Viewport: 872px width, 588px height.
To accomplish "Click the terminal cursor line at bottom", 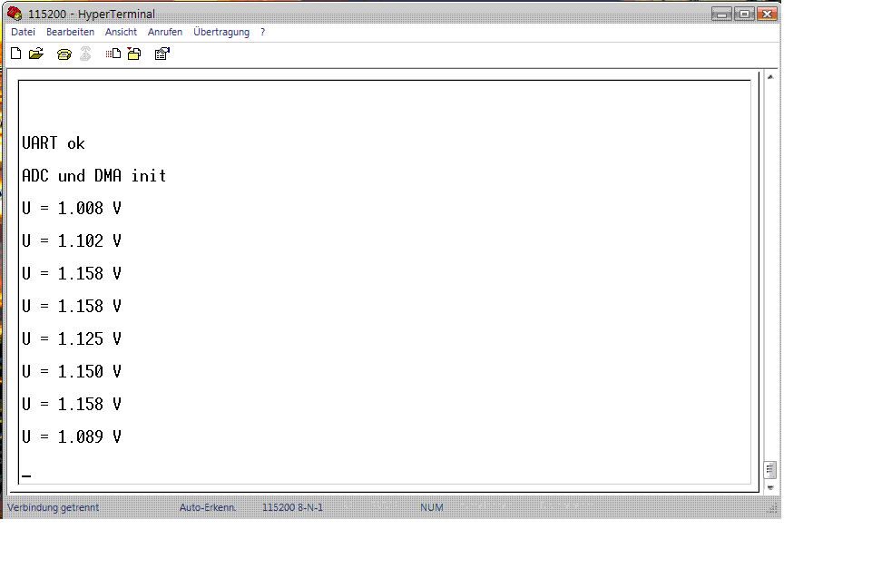I will (26, 476).
